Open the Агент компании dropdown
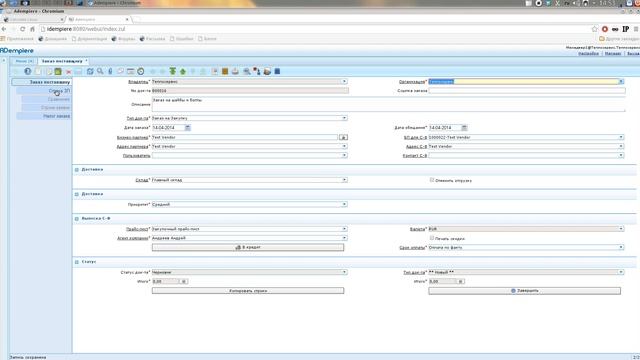Viewport: 640px width, 360px height. 344,238
